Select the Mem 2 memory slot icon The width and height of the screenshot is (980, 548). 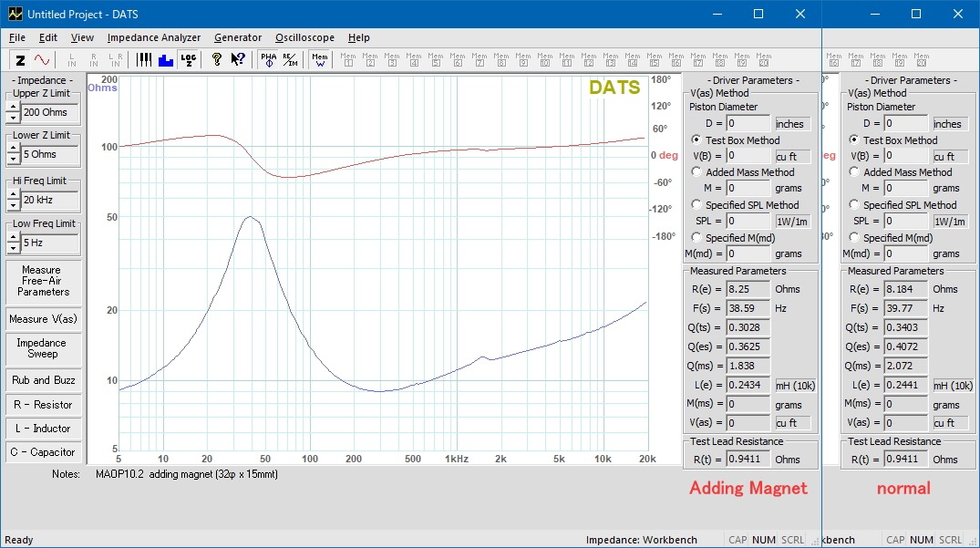(x=370, y=60)
